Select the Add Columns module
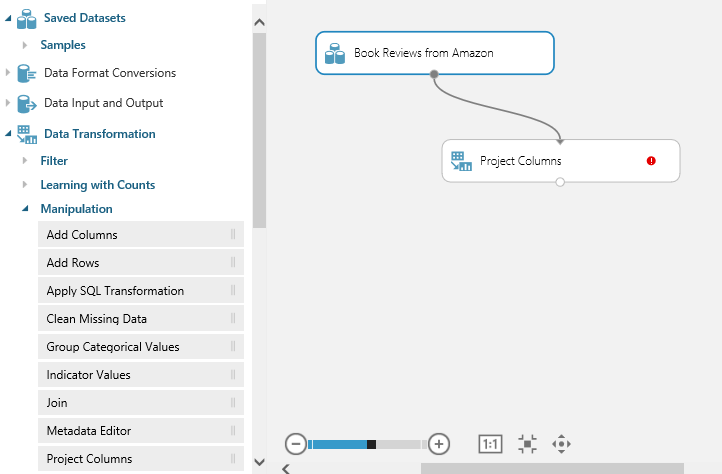 [x=141, y=234]
